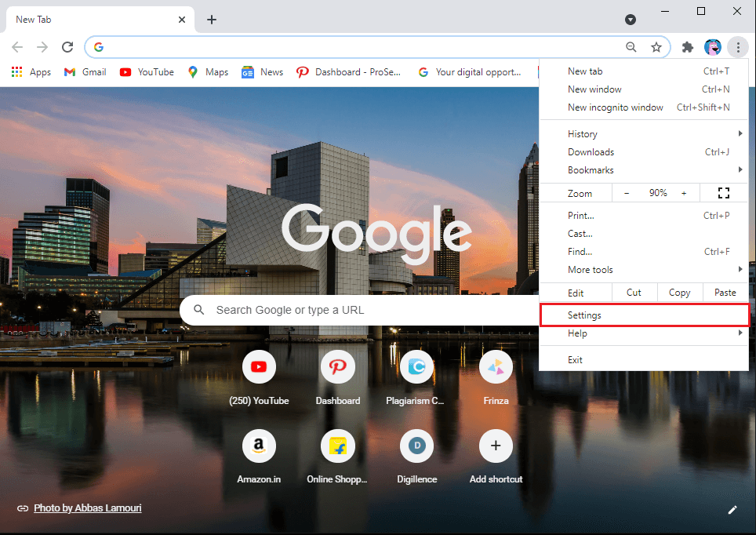
Task: Open Photo by Abbas Lamouri link
Action: [87, 508]
